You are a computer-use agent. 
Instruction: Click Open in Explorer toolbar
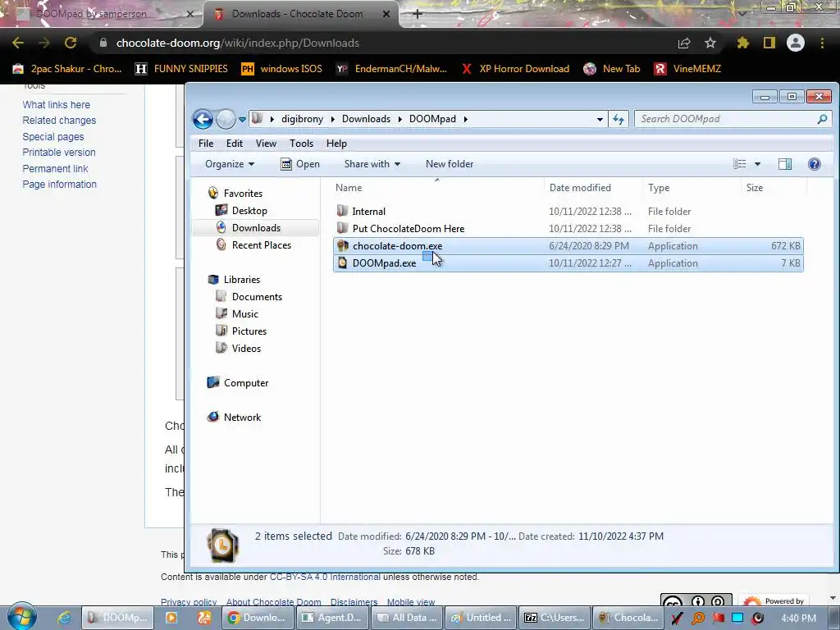click(300, 164)
